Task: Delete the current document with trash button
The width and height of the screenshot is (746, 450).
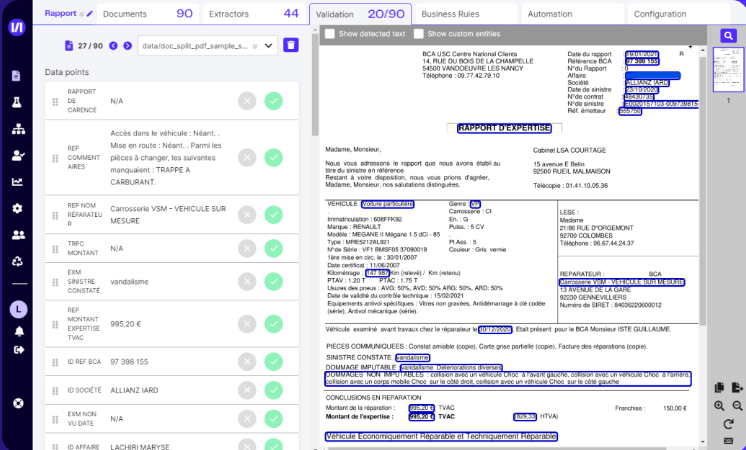Action: pyautogui.click(x=291, y=45)
